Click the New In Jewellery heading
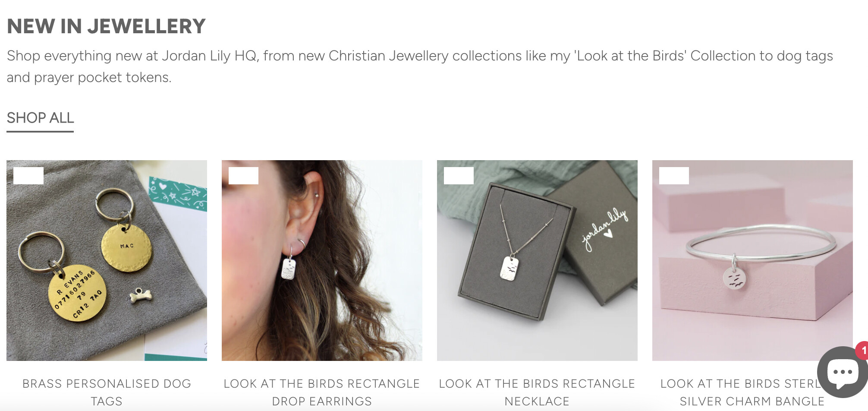 pyautogui.click(x=106, y=26)
